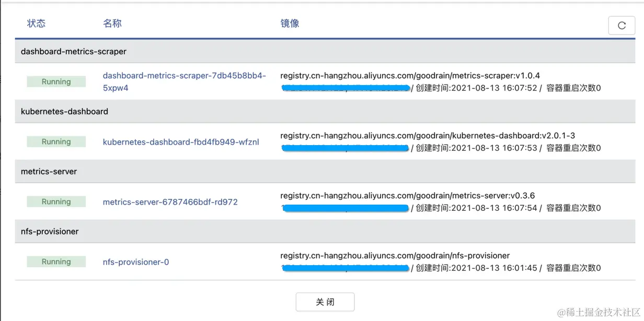Click Running status of metrics-server pod
Viewport: 644px width, 321px height.
(56, 202)
